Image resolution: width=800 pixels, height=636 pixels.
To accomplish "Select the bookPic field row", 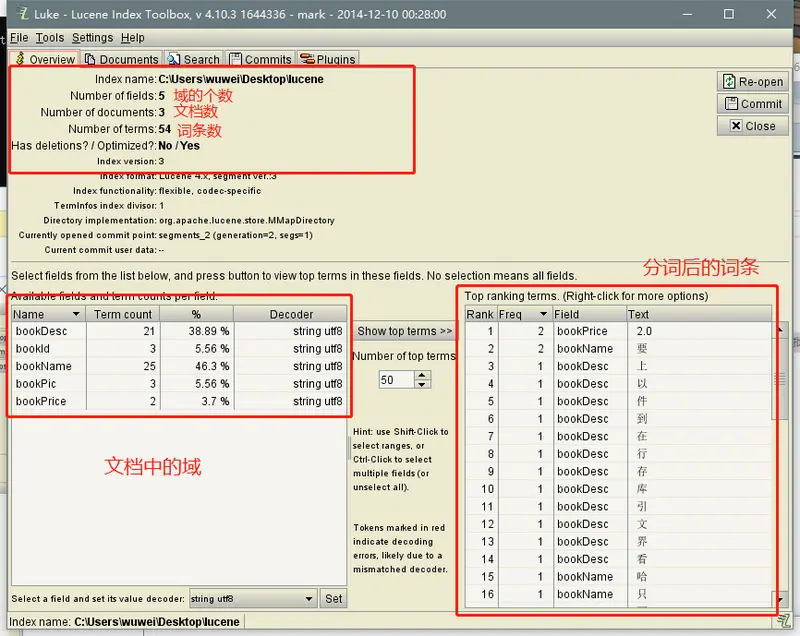I will 179,384.
